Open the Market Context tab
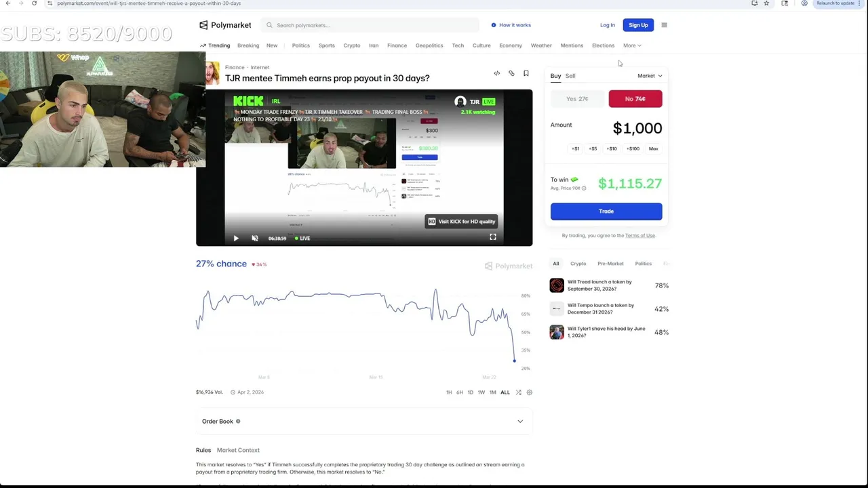The height and width of the screenshot is (488, 868). pyautogui.click(x=238, y=450)
